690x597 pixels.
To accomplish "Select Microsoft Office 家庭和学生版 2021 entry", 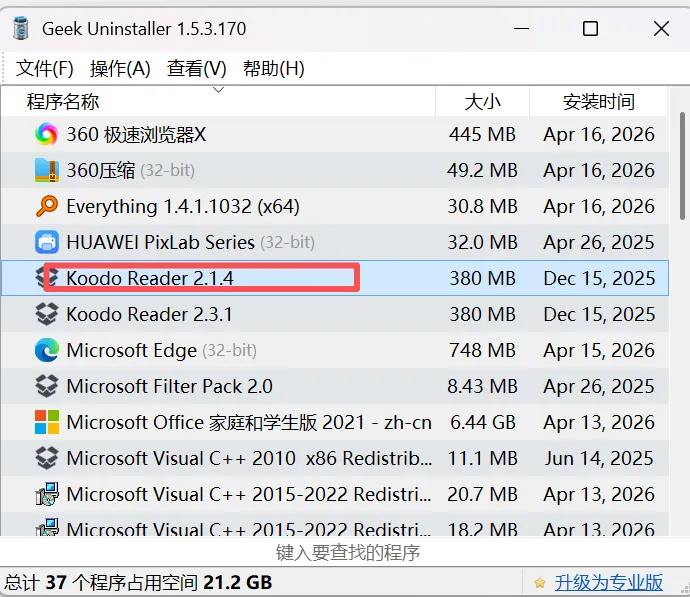I will click(x=335, y=422).
